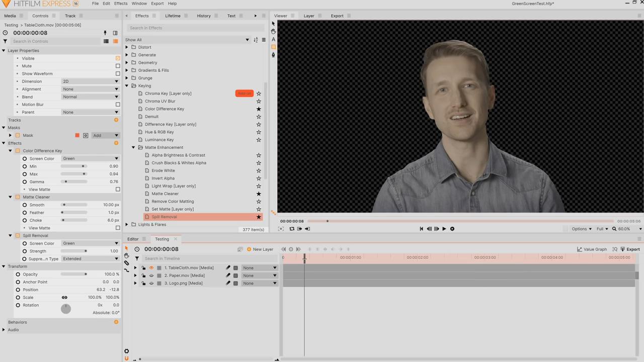
Task: Expand the Mask property group
Action: tap(10, 135)
